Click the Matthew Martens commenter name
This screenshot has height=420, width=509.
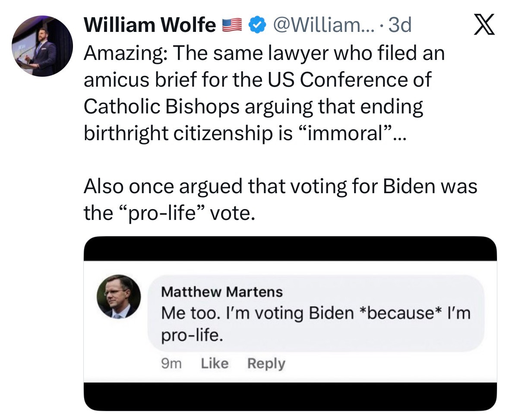pyautogui.click(x=221, y=292)
